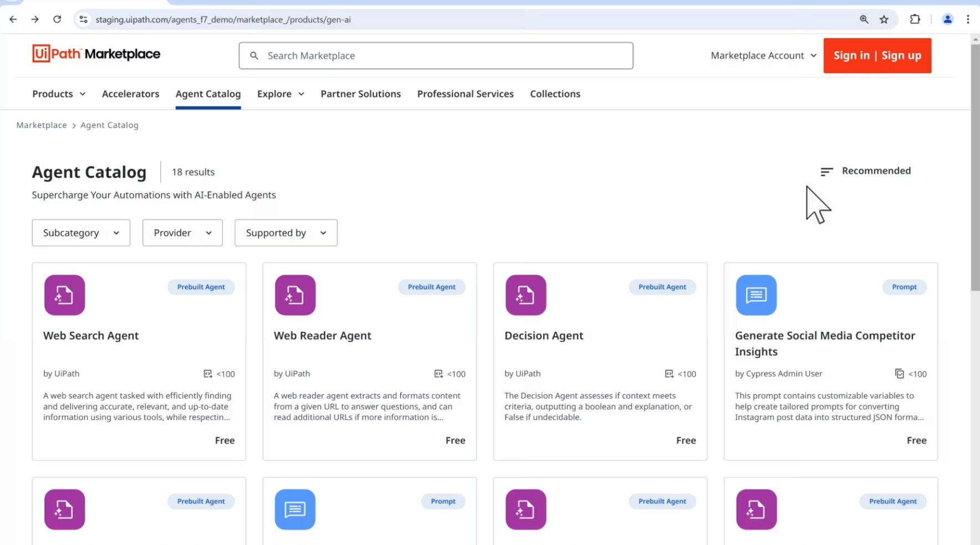Click the download count icon on Web Reader Agent
Screen dimensions: 980x545
pos(438,374)
